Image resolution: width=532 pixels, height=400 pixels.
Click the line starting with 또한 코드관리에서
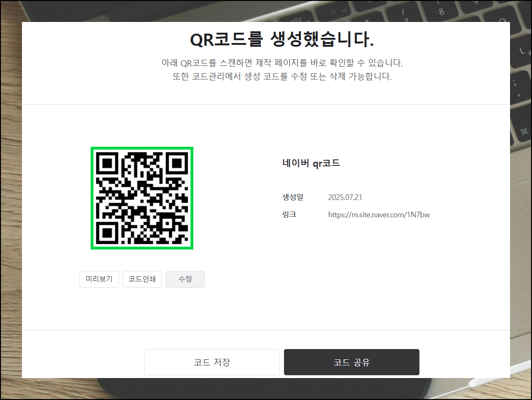tap(282, 76)
